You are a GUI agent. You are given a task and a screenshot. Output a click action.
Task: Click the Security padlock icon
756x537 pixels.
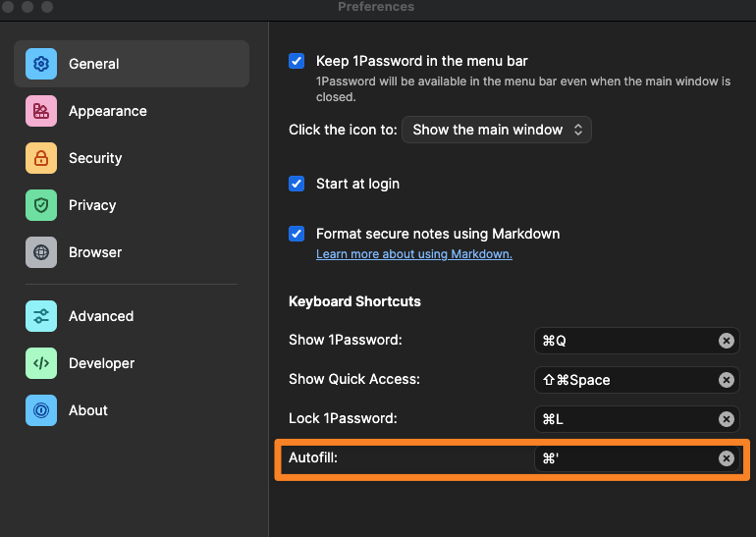[41, 158]
